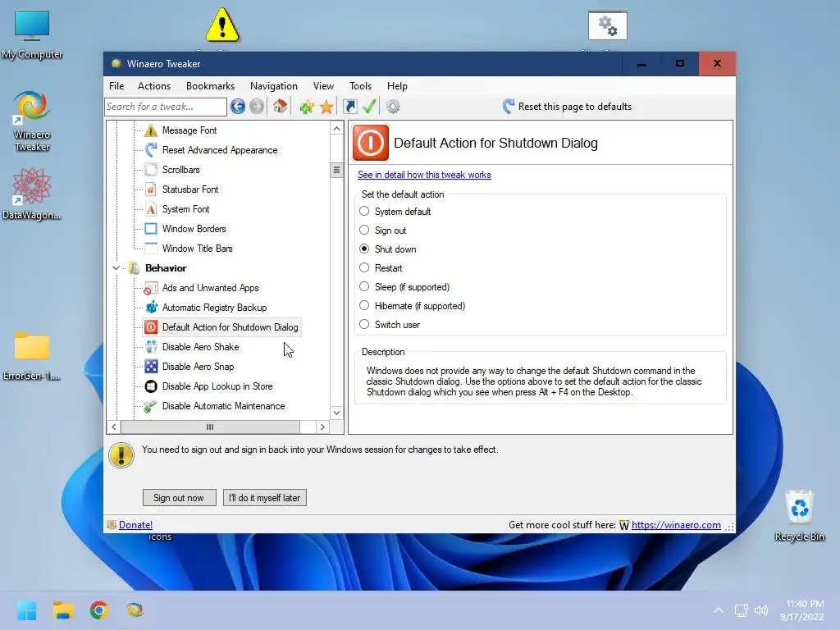Open the Actions menu

[x=153, y=85]
